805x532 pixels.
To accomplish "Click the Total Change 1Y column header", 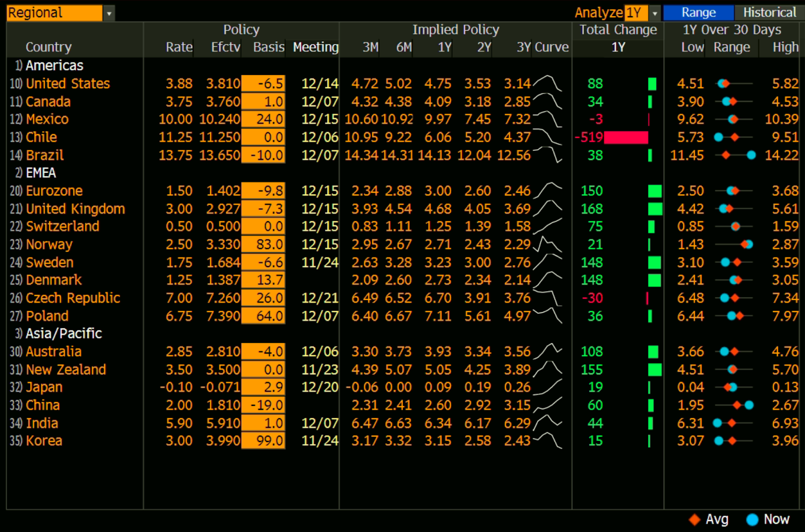I will [x=618, y=47].
